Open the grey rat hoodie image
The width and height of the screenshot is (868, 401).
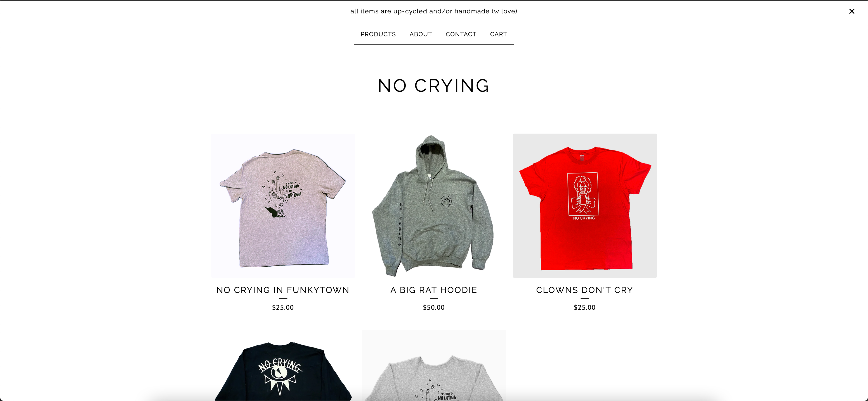pyautogui.click(x=434, y=206)
